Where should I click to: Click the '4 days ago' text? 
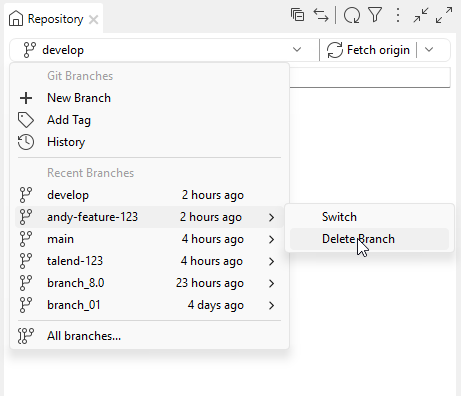[x=215, y=305]
